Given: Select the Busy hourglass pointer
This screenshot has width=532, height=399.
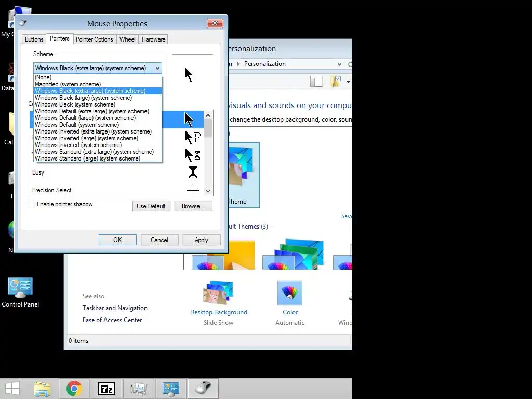Looking at the screenshot, I should (x=193, y=172).
